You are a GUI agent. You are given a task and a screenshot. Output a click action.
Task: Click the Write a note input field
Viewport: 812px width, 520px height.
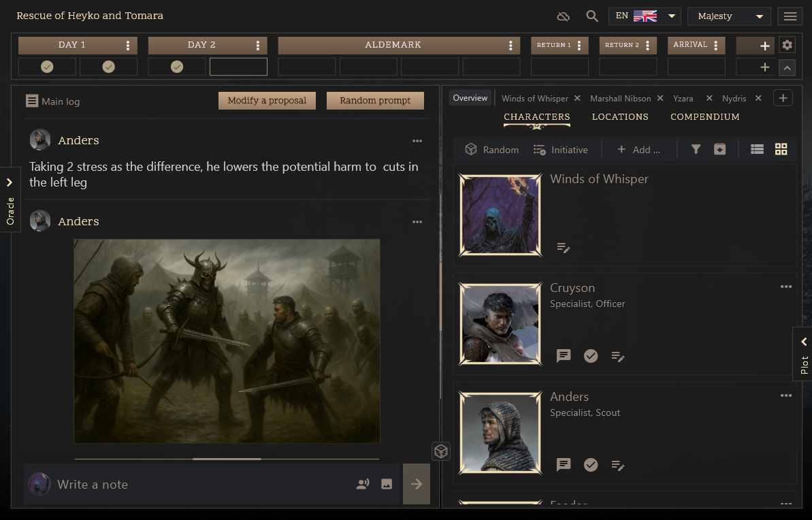pos(170,484)
